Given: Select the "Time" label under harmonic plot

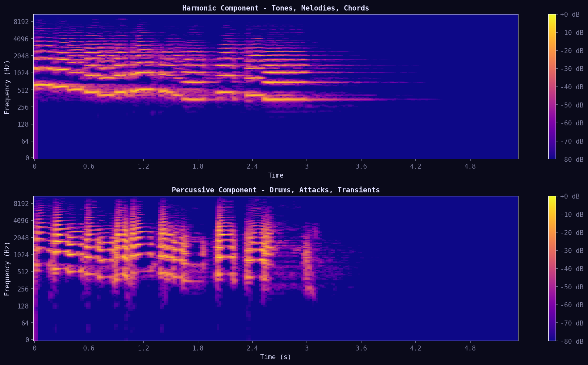Looking at the screenshot, I should 275,175.
